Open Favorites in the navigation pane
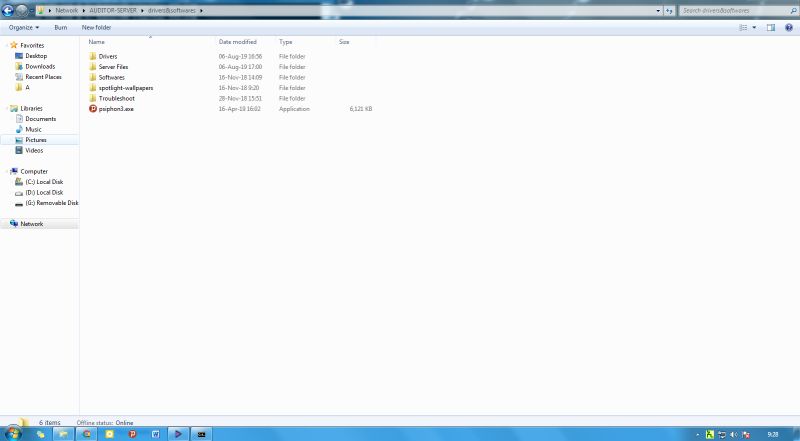The image size is (800, 441). click(32, 45)
